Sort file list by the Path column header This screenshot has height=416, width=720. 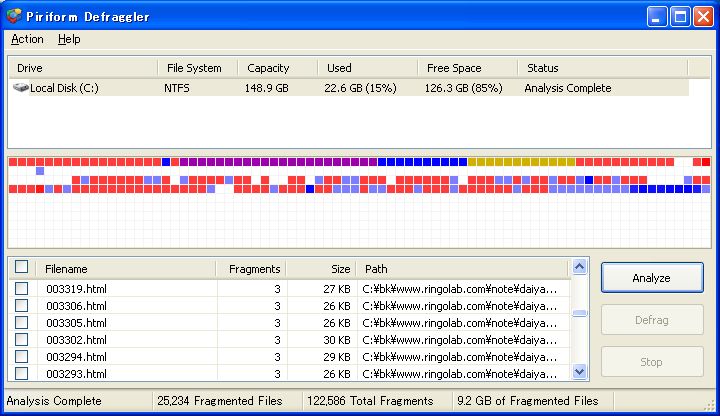click(x=464, y=269)
